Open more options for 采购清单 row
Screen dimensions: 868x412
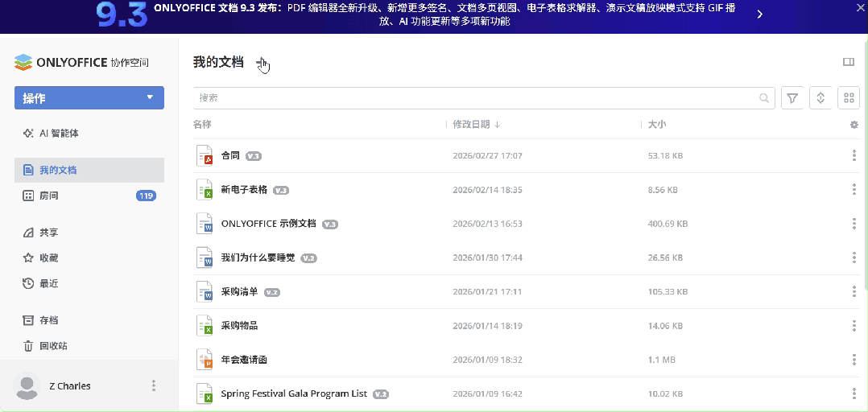click(854, 291)
